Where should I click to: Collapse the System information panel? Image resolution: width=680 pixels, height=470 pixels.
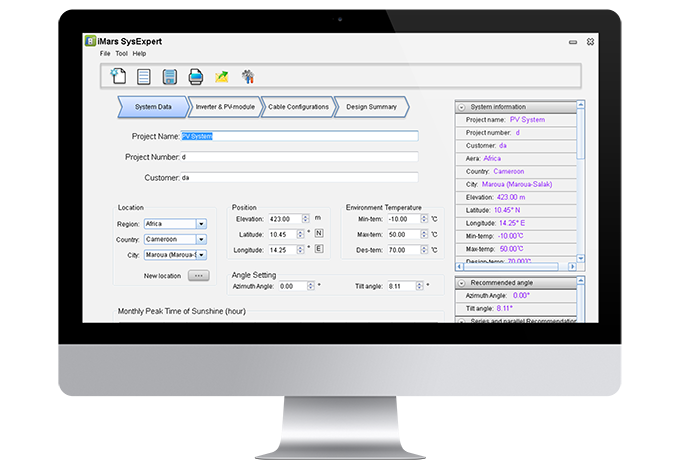click(462, 107)
